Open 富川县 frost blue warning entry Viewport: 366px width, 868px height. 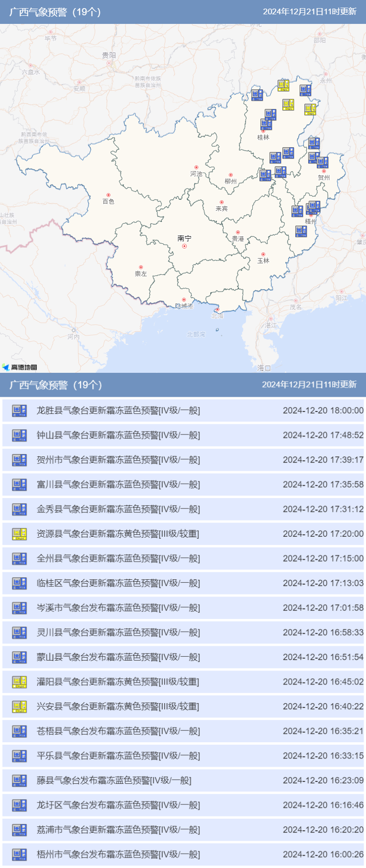pyautogui.click(x=118, y=485)
